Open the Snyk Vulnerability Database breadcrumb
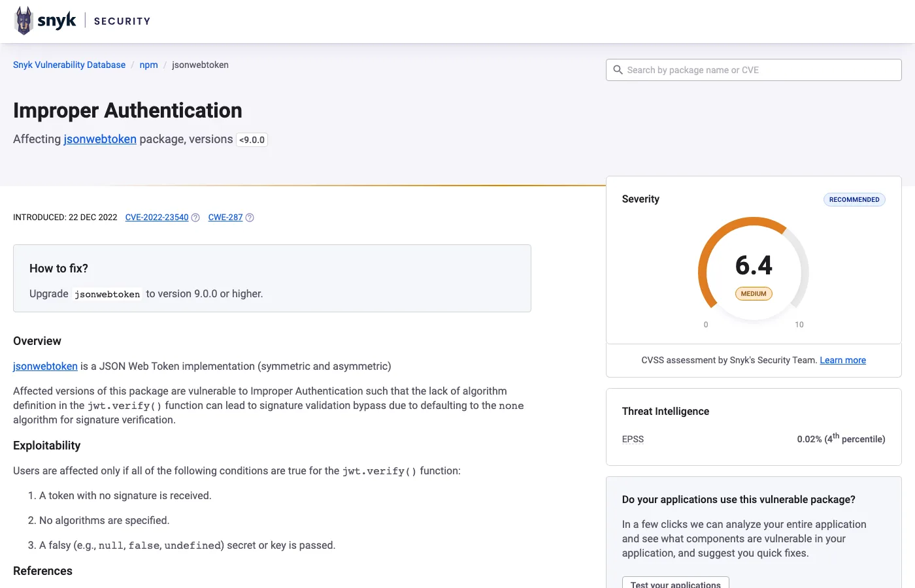 point(69,65)
